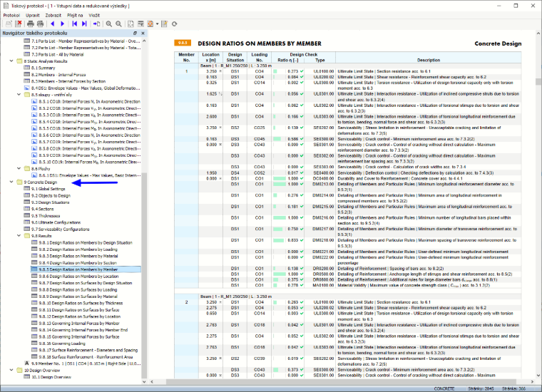Go to previous page with blue left arrow
This screenshot has height=392, width=542.
53,24
